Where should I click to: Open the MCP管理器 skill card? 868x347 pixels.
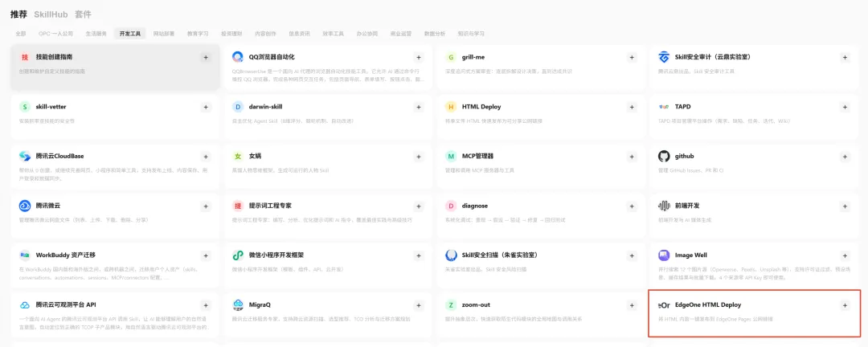pyautogui.click(x=541, y=165)
